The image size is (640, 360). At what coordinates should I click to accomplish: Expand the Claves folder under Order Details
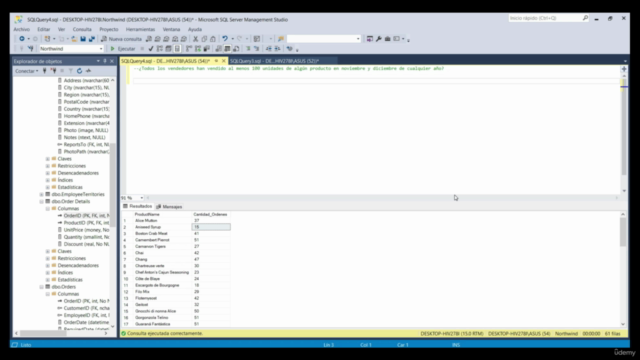(x=48, y=251)
